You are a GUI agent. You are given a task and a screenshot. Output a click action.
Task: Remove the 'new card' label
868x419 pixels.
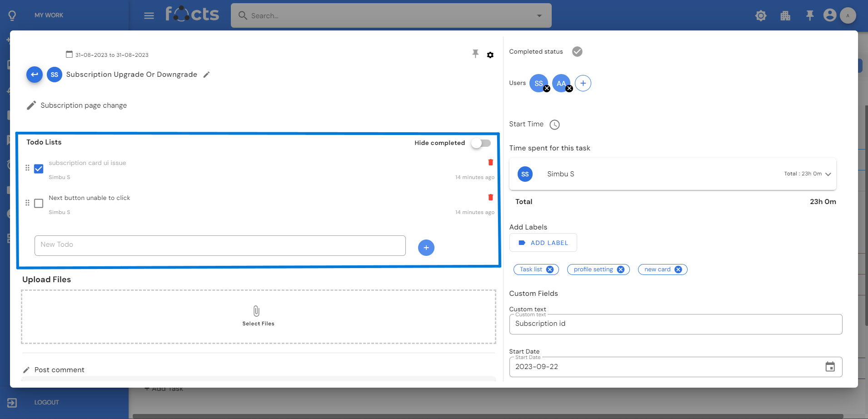[x=678, y=269]
